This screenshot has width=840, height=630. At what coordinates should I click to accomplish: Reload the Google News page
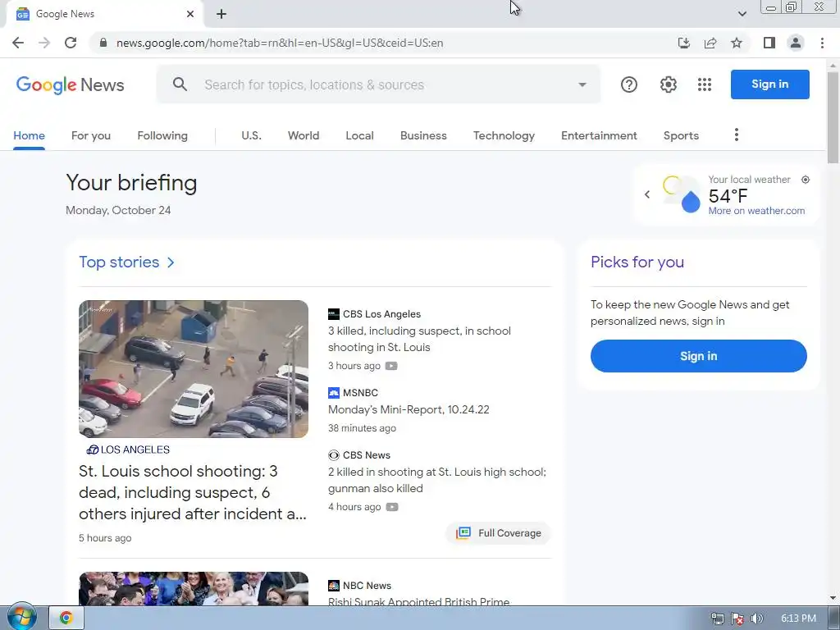pos(71,43)
